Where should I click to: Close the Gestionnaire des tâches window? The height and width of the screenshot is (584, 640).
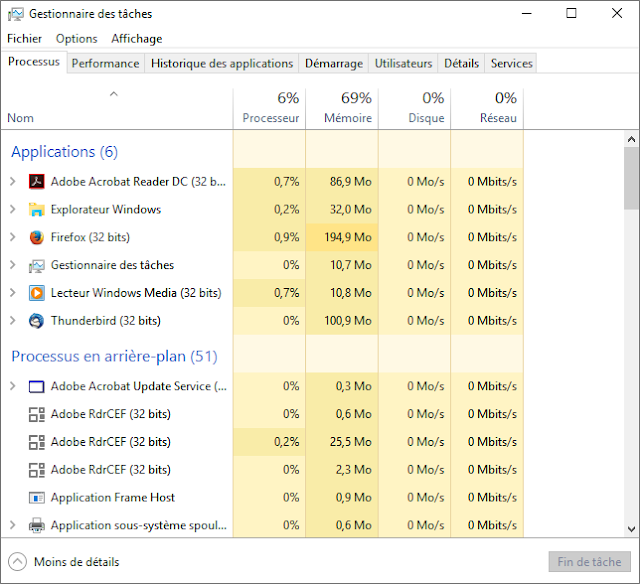pyautogui.click(x=617, y=13)
